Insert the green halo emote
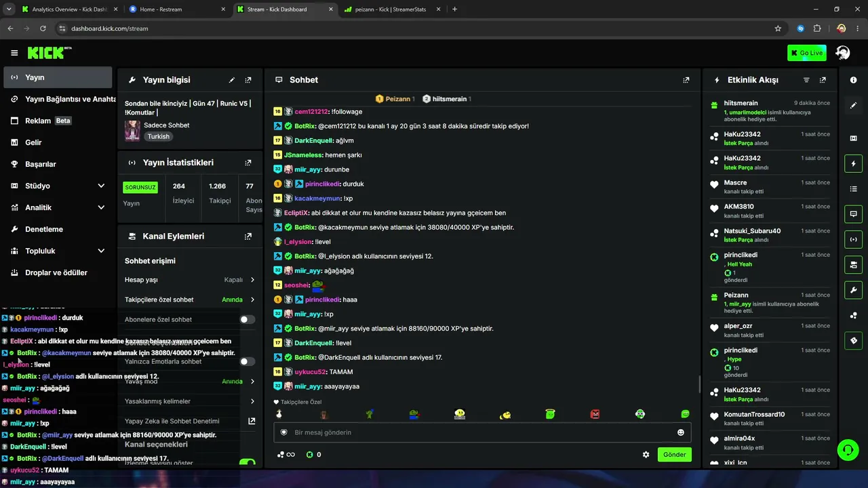The image size is (868, 488). click(550, 414)
